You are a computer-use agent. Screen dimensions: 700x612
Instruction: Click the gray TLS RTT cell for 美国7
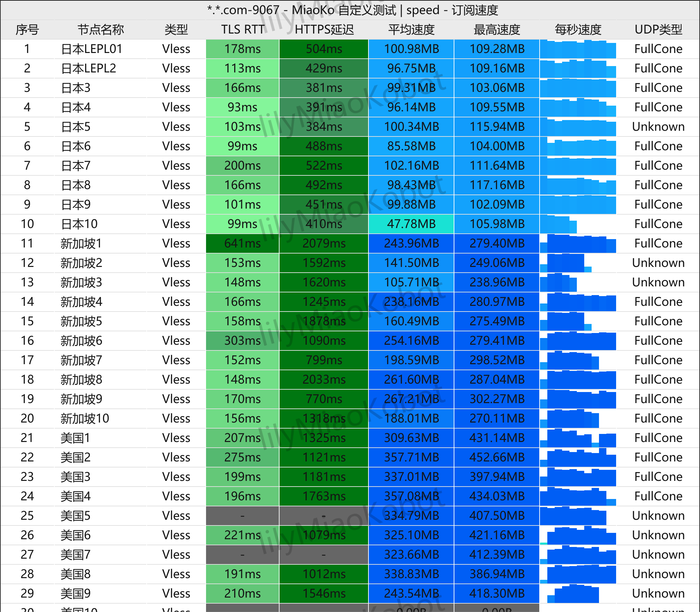[x=243, y=555]
